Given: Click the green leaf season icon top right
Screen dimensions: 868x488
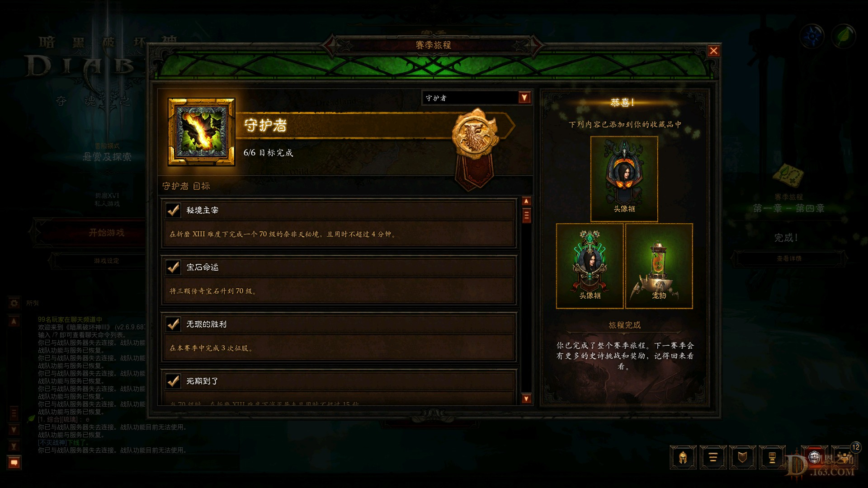Looking at the screenshot, I should [843, 36].
